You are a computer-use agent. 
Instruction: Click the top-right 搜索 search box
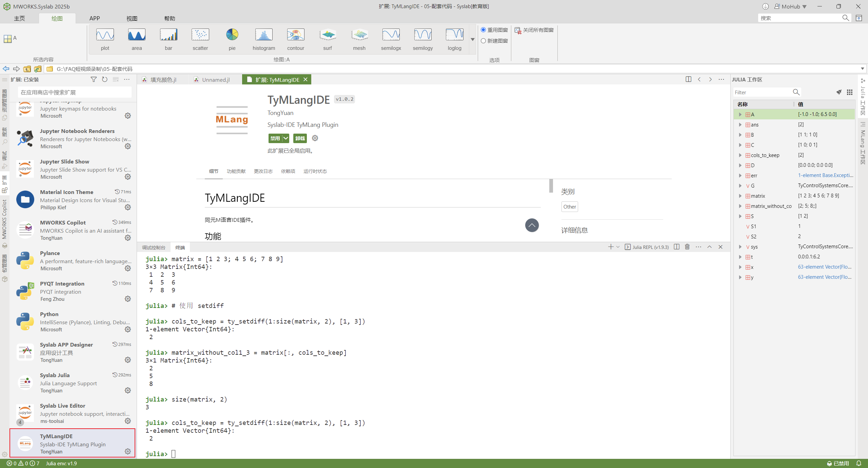[801, 18]
